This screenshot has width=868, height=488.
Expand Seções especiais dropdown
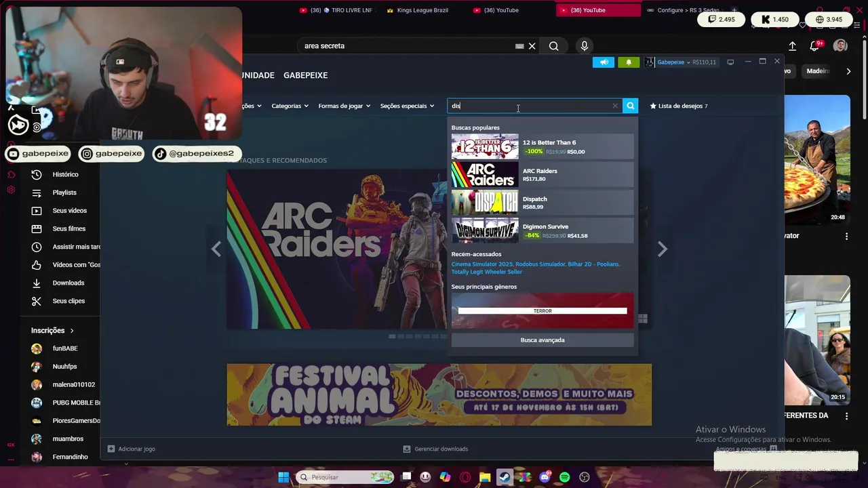(407, 106)
